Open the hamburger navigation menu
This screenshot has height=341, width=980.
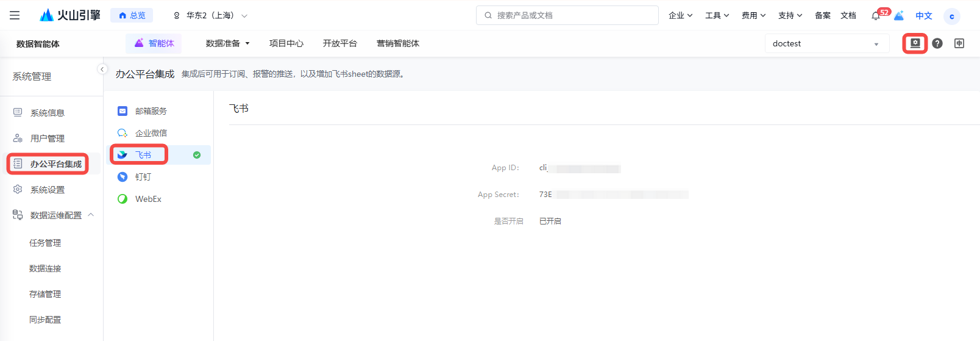tap(15, 15)
